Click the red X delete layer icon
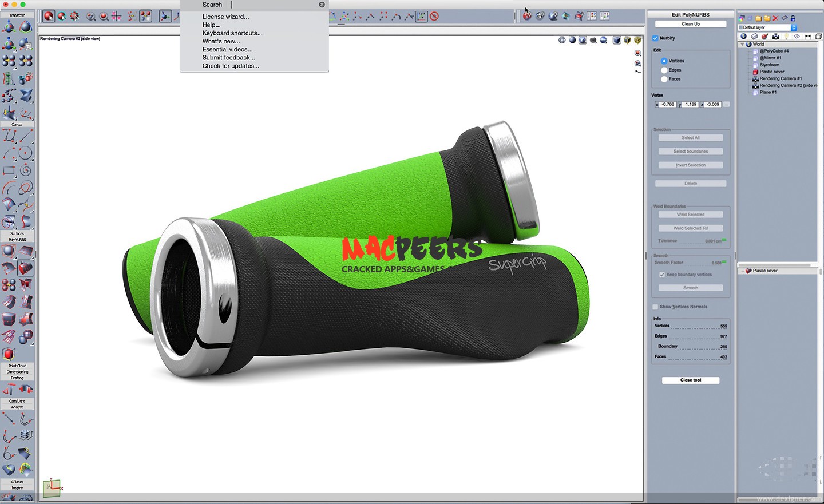 pyautogui.click(x=775, y=18)
